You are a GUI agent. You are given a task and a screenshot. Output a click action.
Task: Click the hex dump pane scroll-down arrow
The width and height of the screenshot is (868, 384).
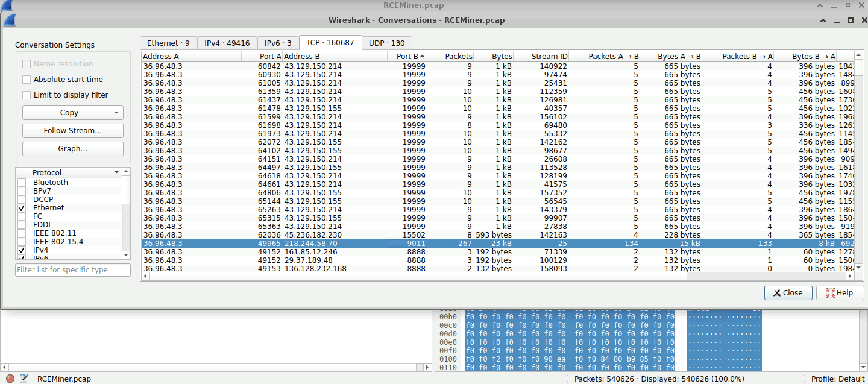[x=863, y=367]
